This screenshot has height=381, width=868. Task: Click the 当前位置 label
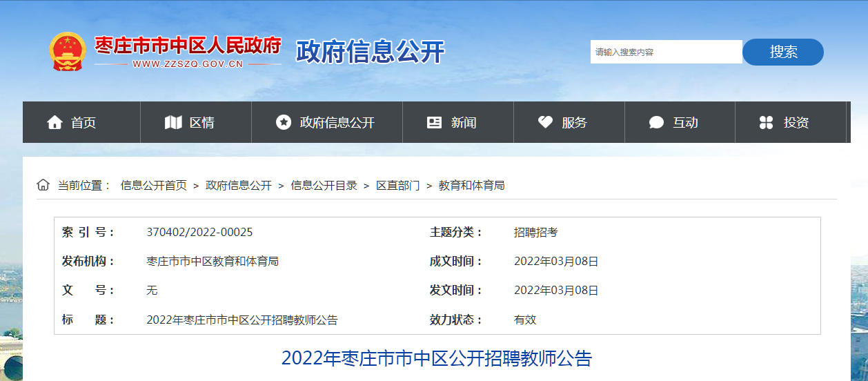(84, 186)
